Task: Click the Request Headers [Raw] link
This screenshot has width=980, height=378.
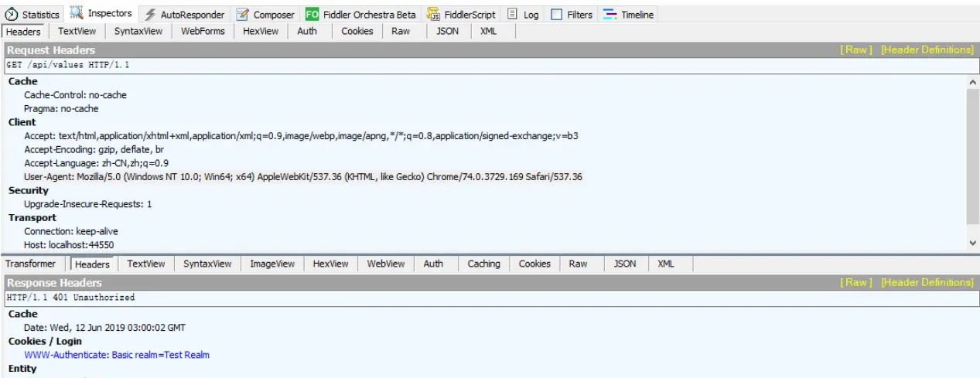Action: pyautogui.click(x=856, y=49)
